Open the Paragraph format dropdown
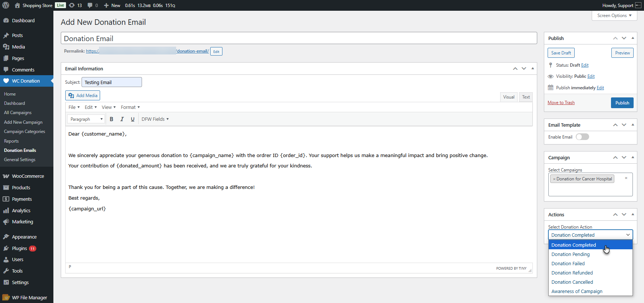644x303 pixels. [x=86, y=119]
